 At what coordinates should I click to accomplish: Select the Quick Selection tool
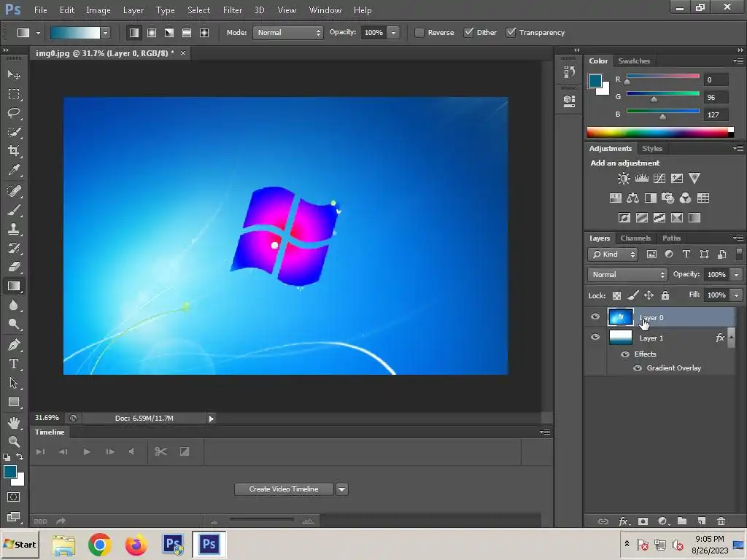click(14, 132)
